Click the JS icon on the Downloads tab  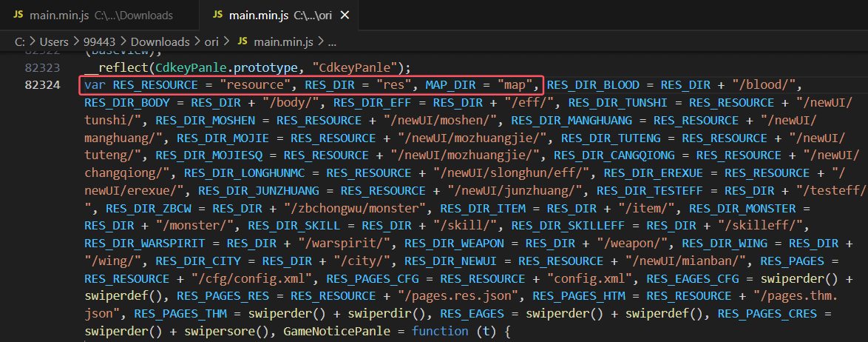point(18,15)
